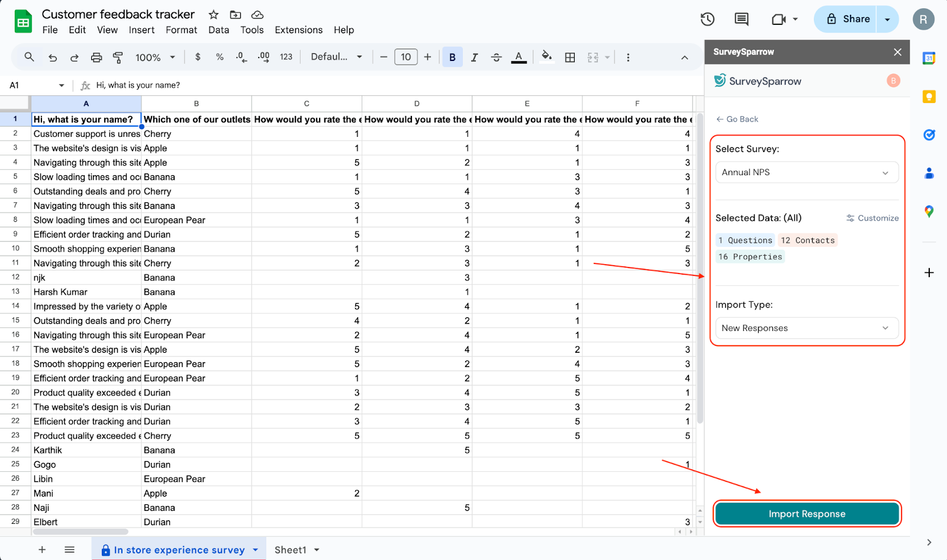The width and height of the screenshot is (947, 560).
Task: Open Google Maps sidebar icon
Action: 929,211
